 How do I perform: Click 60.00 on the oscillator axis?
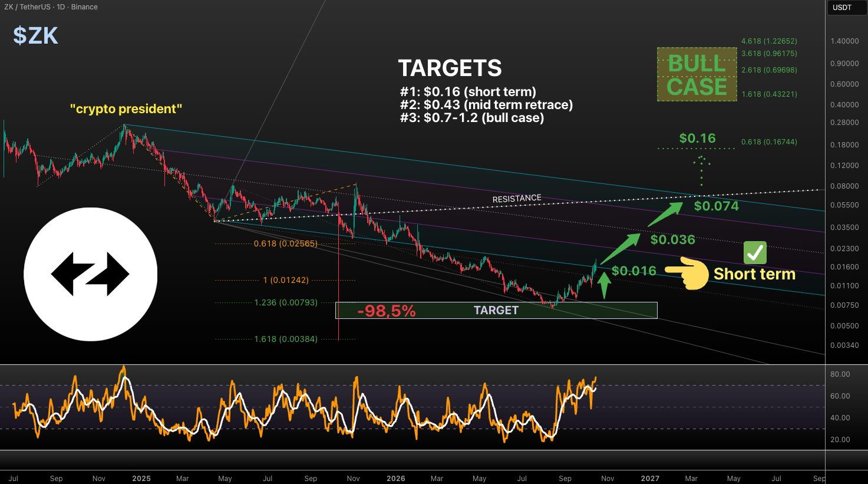pos(840,396)
